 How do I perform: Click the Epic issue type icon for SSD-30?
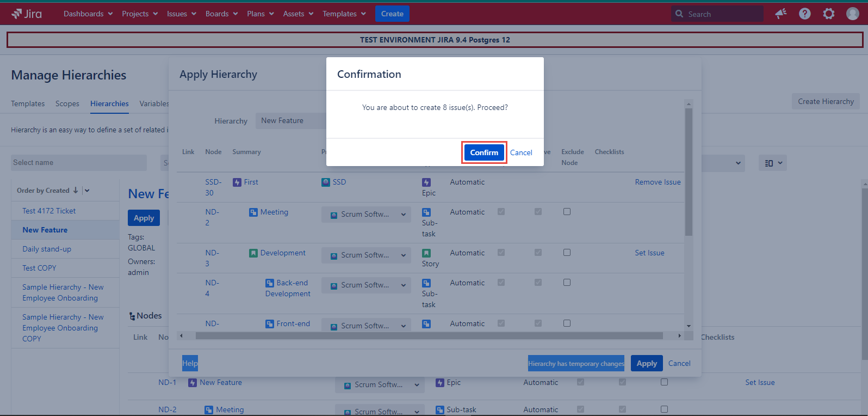coord(426,182)
